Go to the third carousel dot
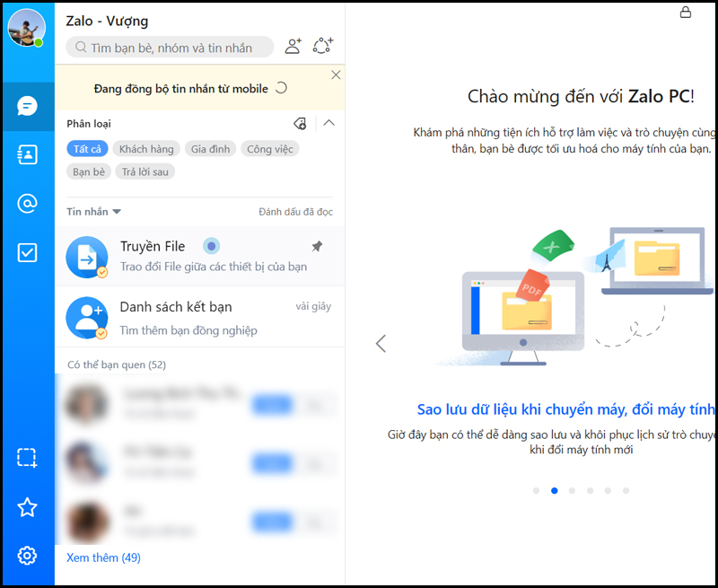 [x=572, y=490]
